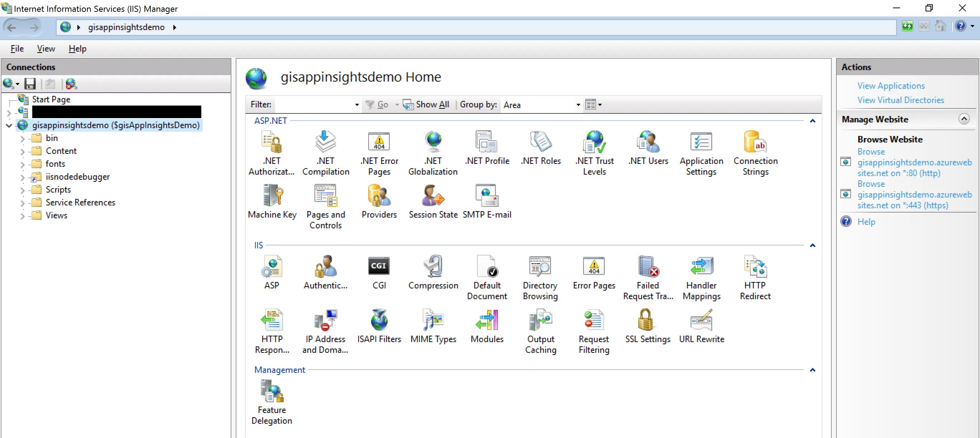This screenshot has width=980, height=438.
Task: Open SMTP E-mail feature
Action: coord(487,202)
